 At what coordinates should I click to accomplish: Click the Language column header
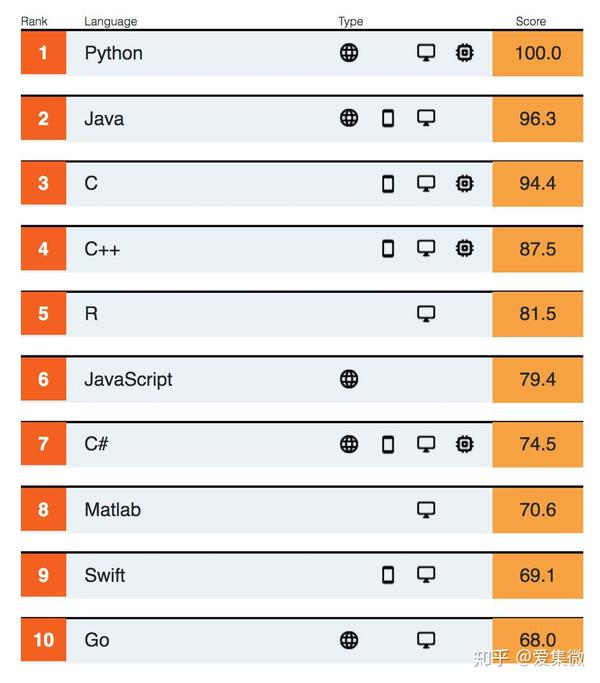coord(110,21)
